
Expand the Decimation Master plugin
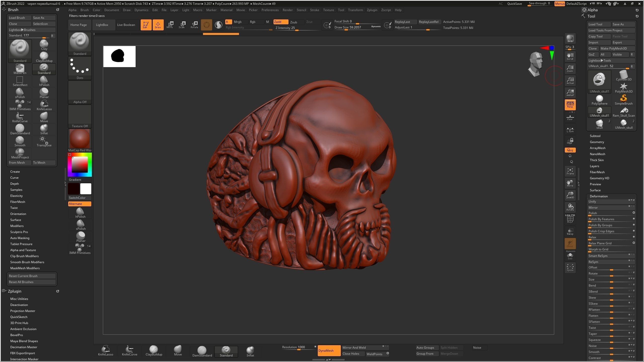tap(24, 347)
